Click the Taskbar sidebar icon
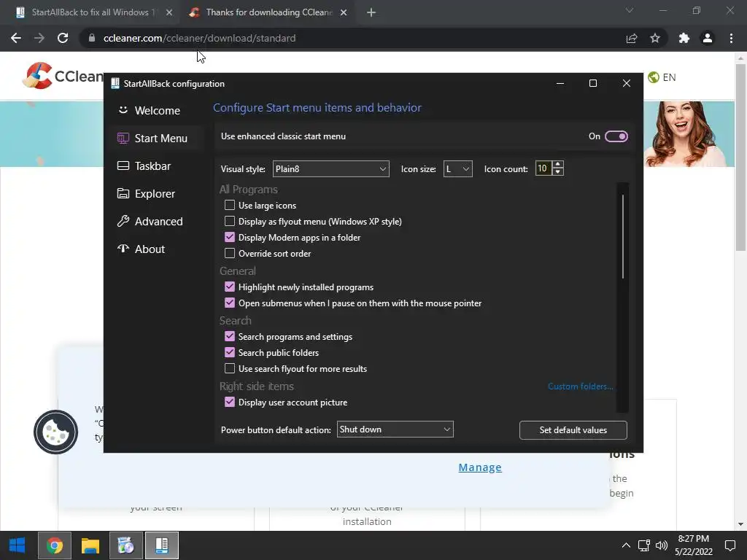Screen dimensions: 747x560 [123, 166]
